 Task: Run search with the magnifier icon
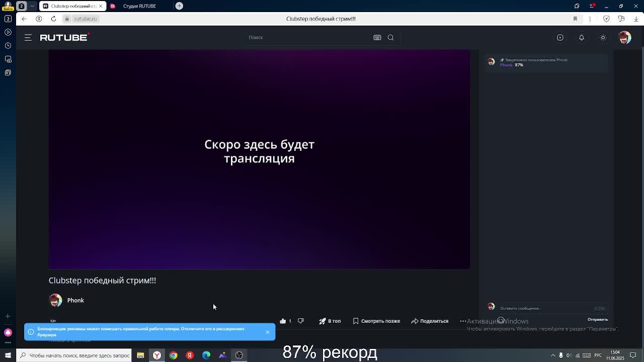tap(390, 37)
